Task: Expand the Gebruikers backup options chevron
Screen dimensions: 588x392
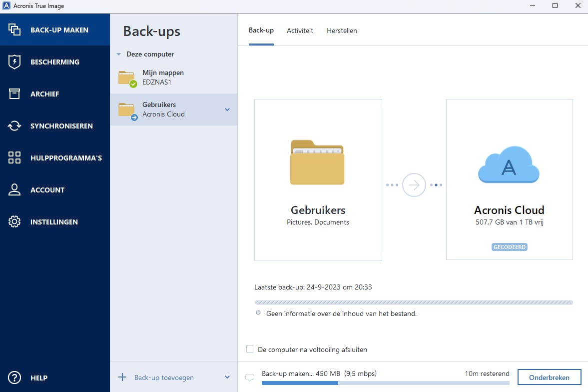Action: coord(227,109)
